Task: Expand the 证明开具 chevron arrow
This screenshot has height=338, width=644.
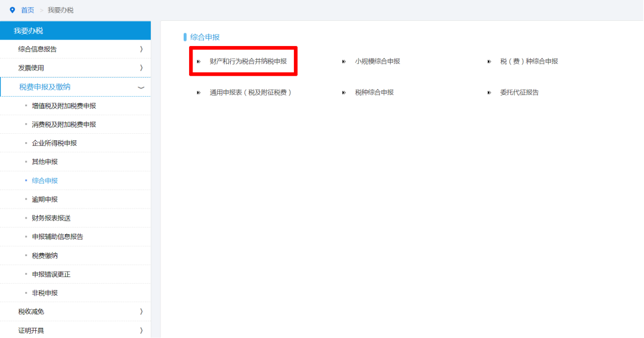Action: point(141,330)
